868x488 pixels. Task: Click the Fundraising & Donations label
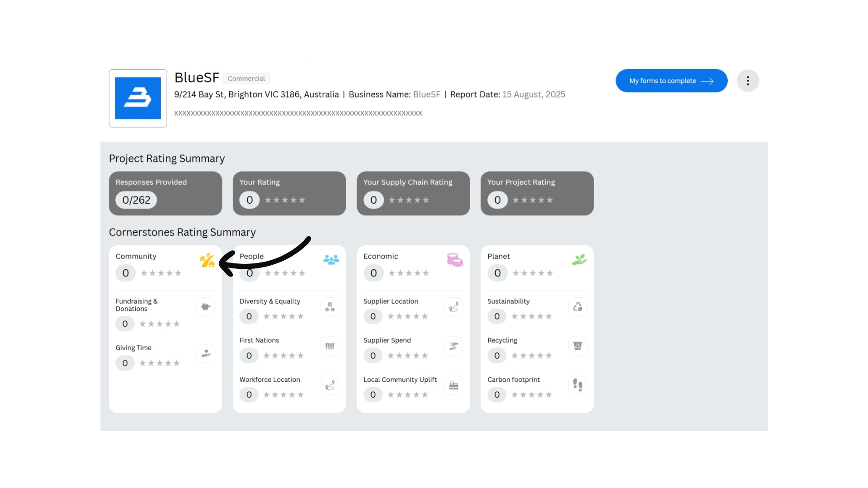click(137, 305)
